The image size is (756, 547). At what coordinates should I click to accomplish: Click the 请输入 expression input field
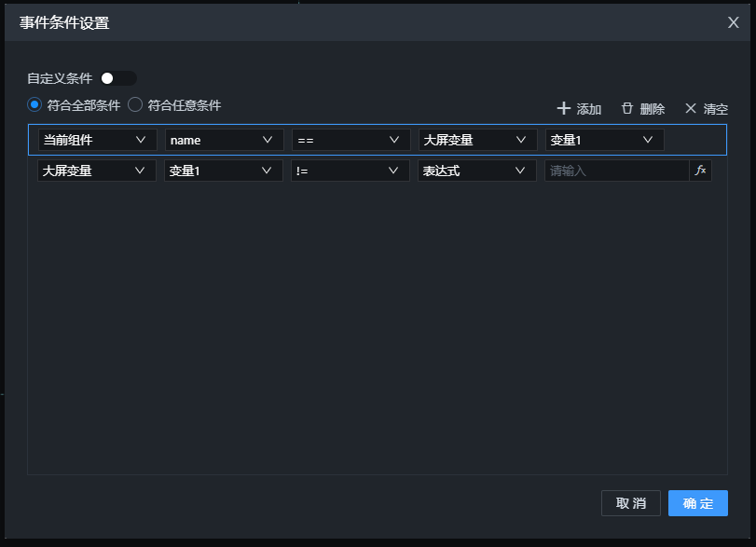pyautogui.click(x=616, y=171)
